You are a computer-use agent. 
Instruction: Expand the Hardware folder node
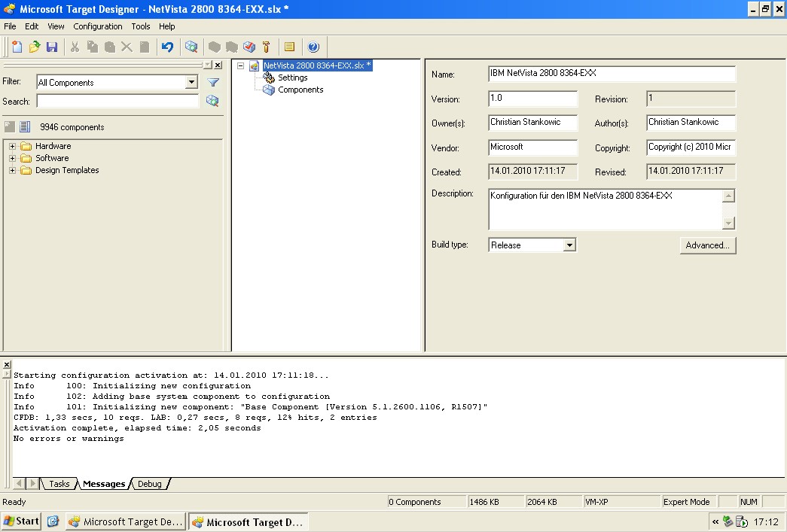[12, 147]
